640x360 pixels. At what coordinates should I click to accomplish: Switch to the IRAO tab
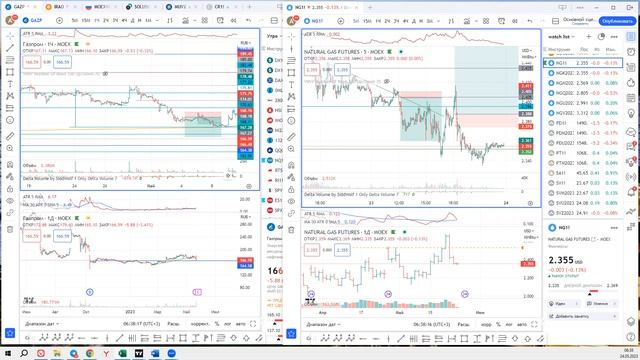coord(60,7)
